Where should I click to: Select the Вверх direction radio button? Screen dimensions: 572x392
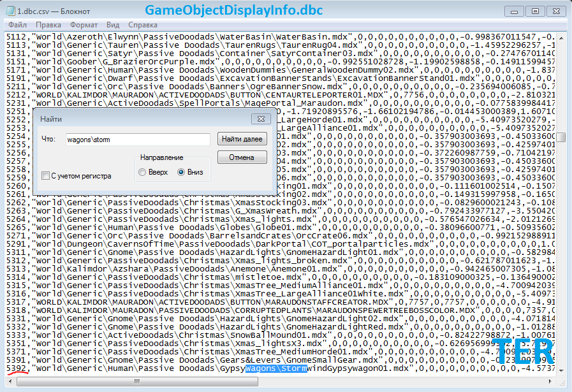point(142,172)
